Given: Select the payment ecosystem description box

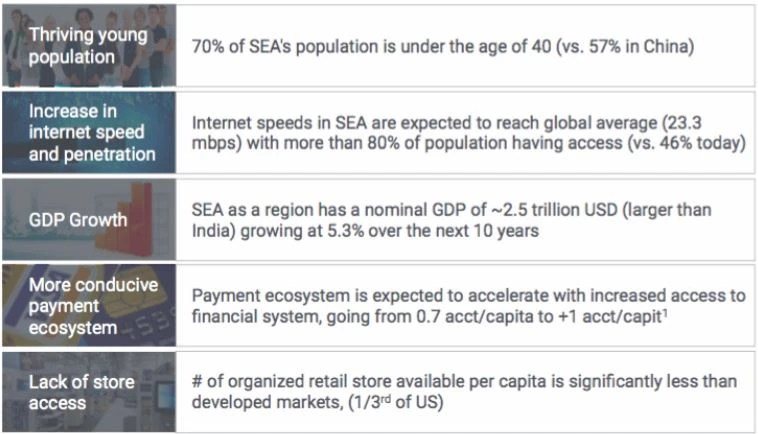Looking at the screenshot, I should coord(466,306).
